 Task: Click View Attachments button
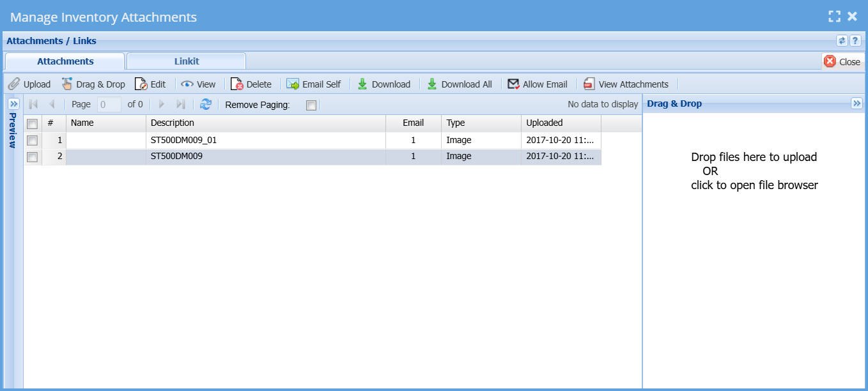click(x=626, y=84)
